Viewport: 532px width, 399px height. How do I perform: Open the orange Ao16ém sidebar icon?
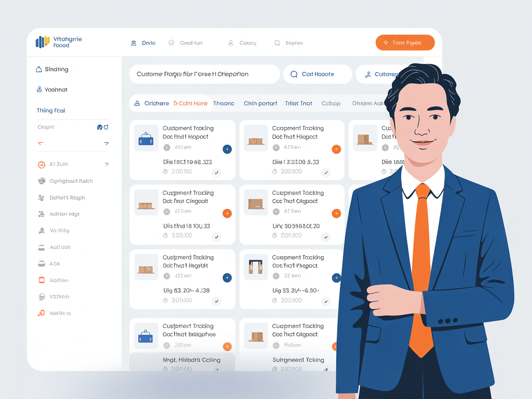(42, 280)
